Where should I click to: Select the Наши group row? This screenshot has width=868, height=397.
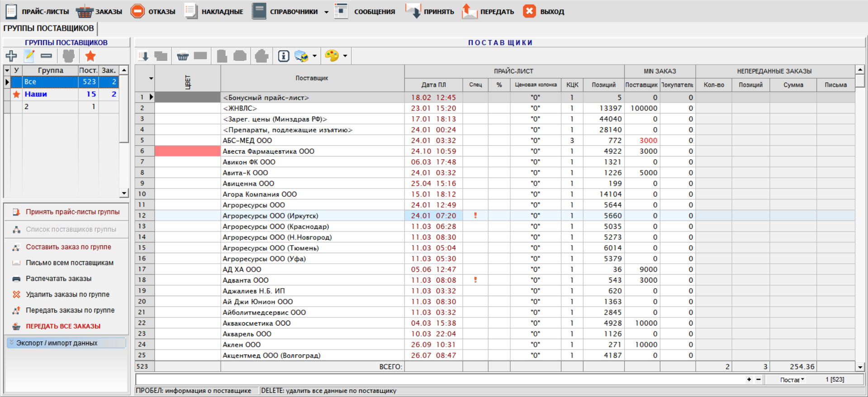pos(65,94)
